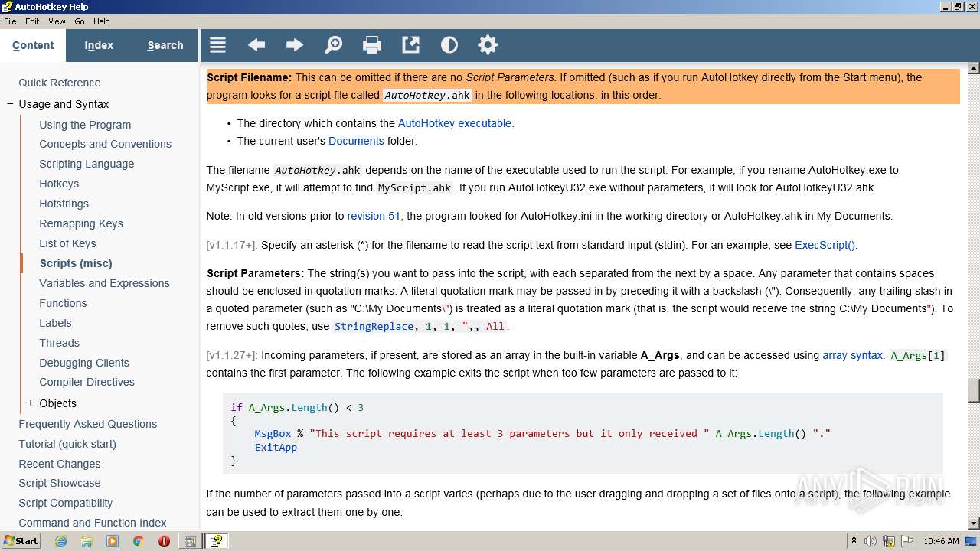Image resolution: width=980 pixels, height=551 pixels.
Task: Follow the array syntax link
Action: click(x=852, y=355)
